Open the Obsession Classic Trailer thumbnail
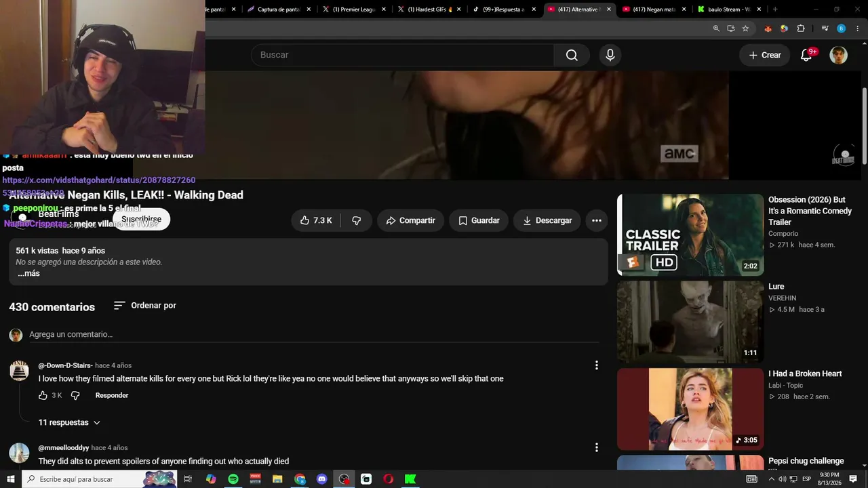This screenshot has height=488, width=868. [690, 235]
